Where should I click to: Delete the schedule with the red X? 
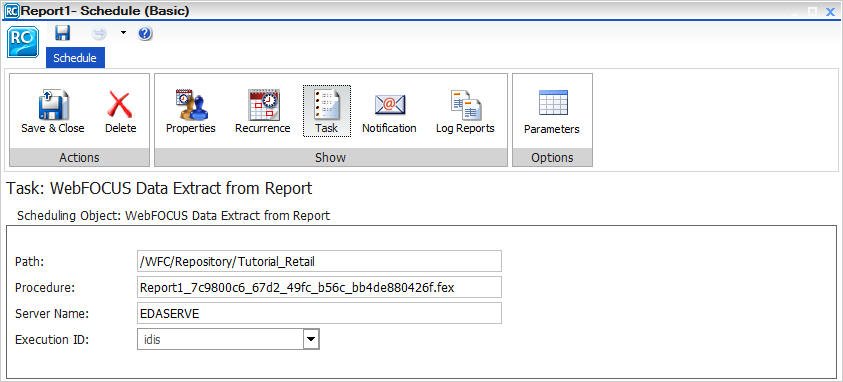tap(120, 112)
